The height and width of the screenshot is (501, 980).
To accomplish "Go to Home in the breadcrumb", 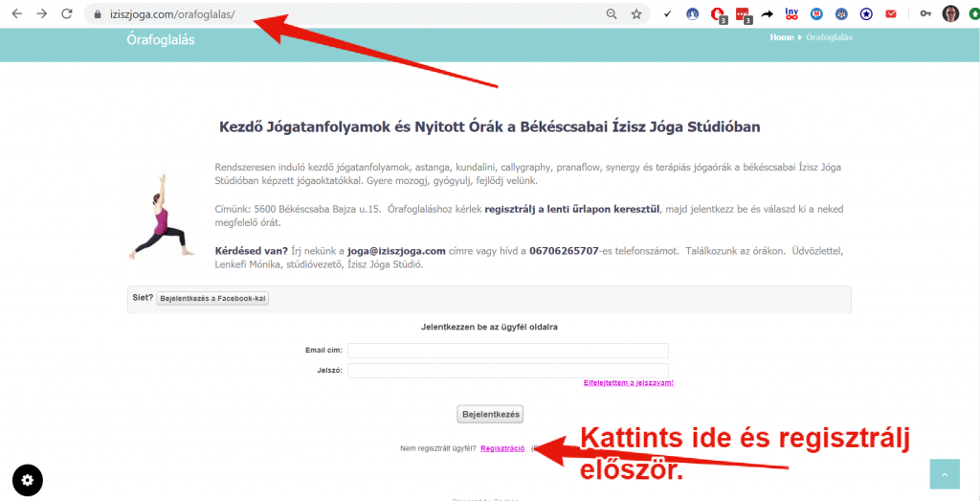I will coord(781,37).
